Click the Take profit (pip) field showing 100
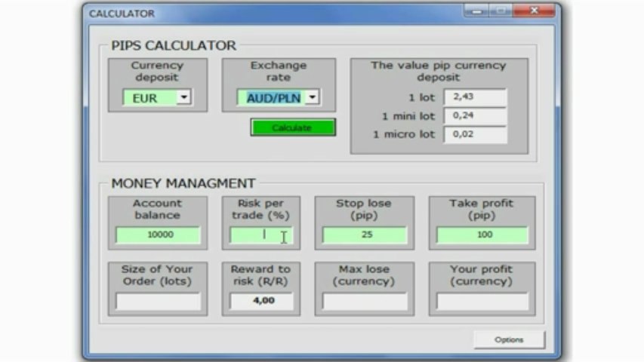 [482, 235]
